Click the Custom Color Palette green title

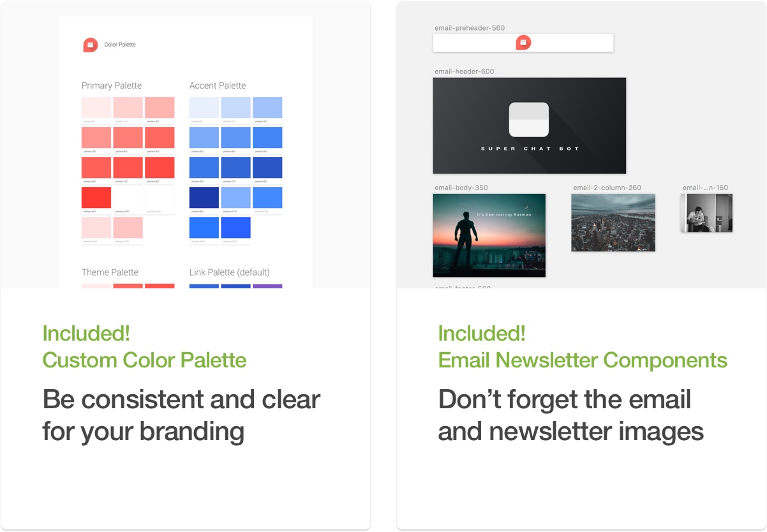145,360
